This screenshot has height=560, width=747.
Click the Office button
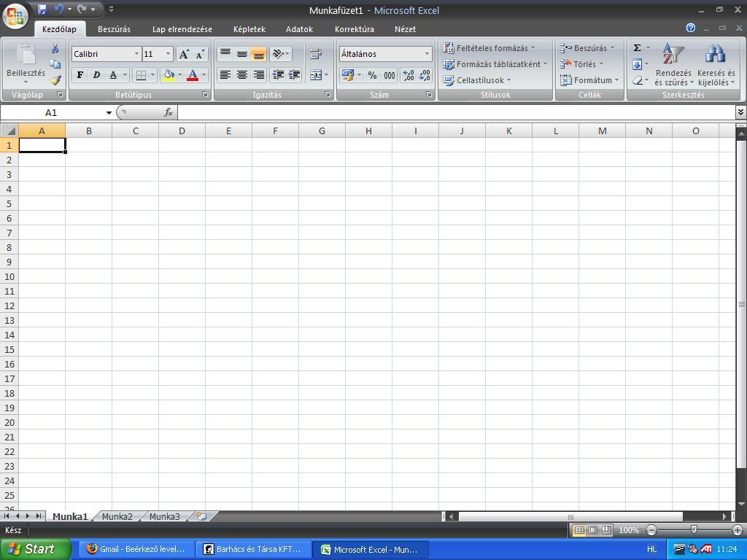point(15,16)
